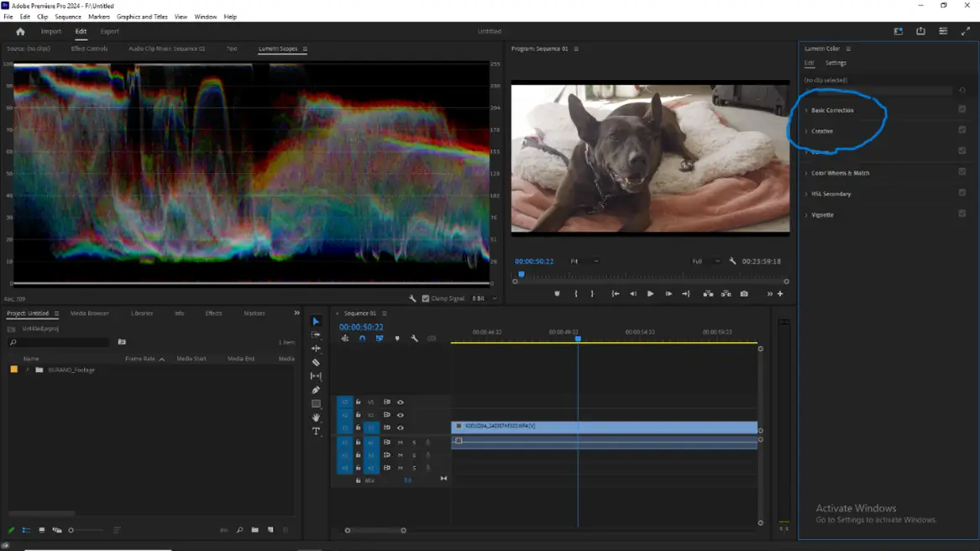The width and height of the screenshot is (980, 551).
Task: Select the Razor tool in the toolbar
Action: coord(316,363)
